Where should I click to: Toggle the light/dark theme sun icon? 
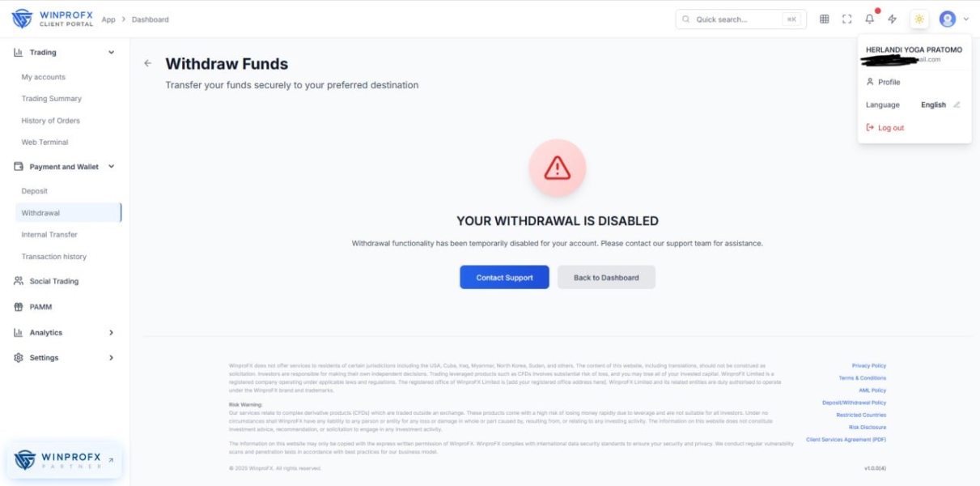tap(919, 19)
